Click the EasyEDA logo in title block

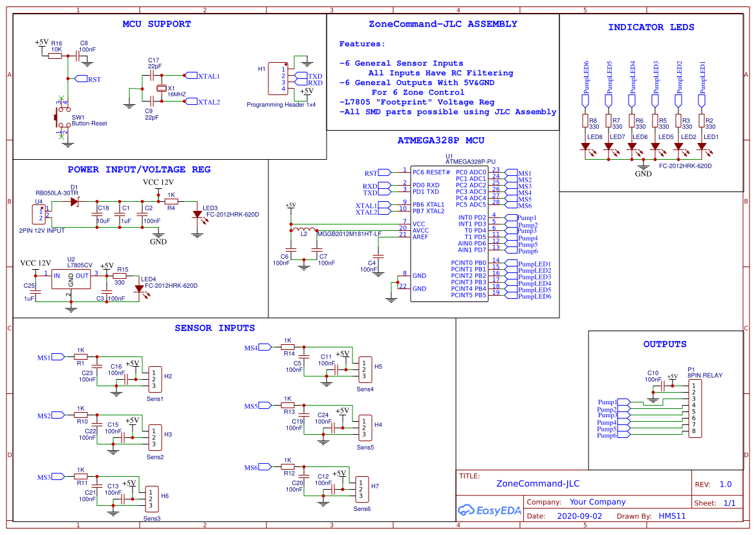[x=490, y=510]
